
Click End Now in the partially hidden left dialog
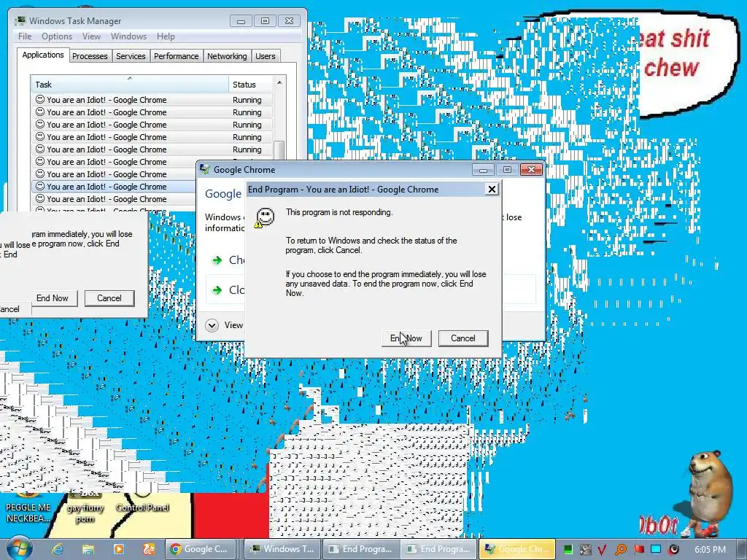click(x=53, y=298)
